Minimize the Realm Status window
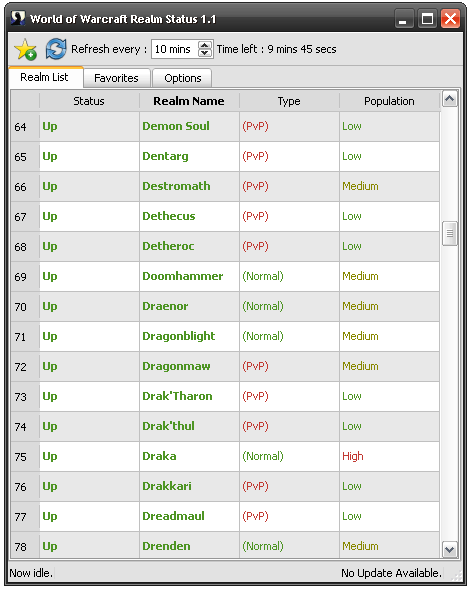Image resolution: width=470 pixels, height=589 pixels. (x=404, y=19)
